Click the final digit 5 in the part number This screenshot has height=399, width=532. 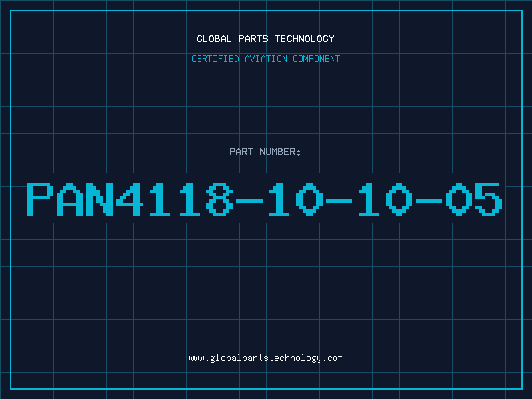coord(489,199)
